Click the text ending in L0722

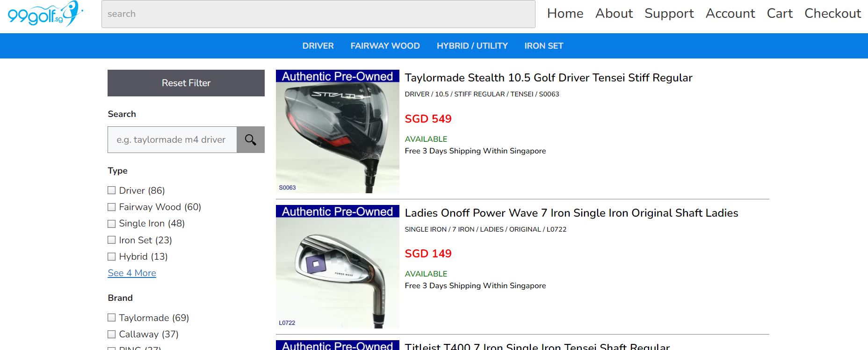485,229
